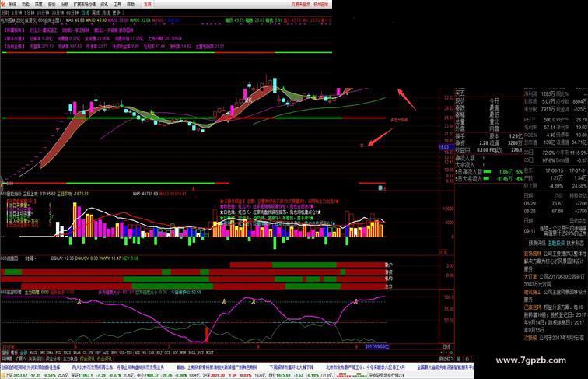
Task: Click the 次新股 topic link
Action: pyautogui.click(x=530, y=337)
